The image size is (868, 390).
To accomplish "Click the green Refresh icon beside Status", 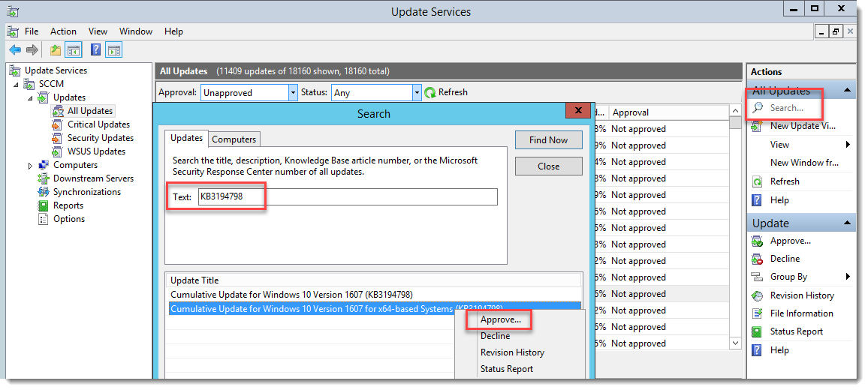I will tap(430, 93).
